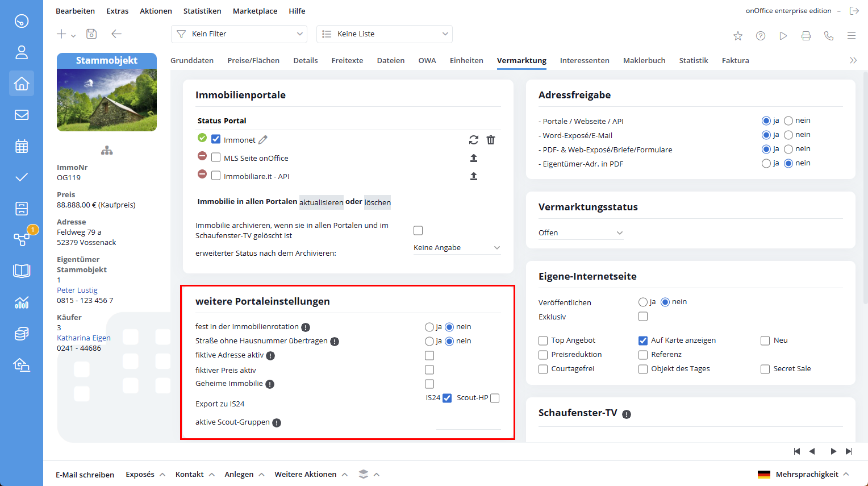The height and width of the screenshot is (486, 868).
Task: Open the calendar module in sidebar
Action: point(22,146)
